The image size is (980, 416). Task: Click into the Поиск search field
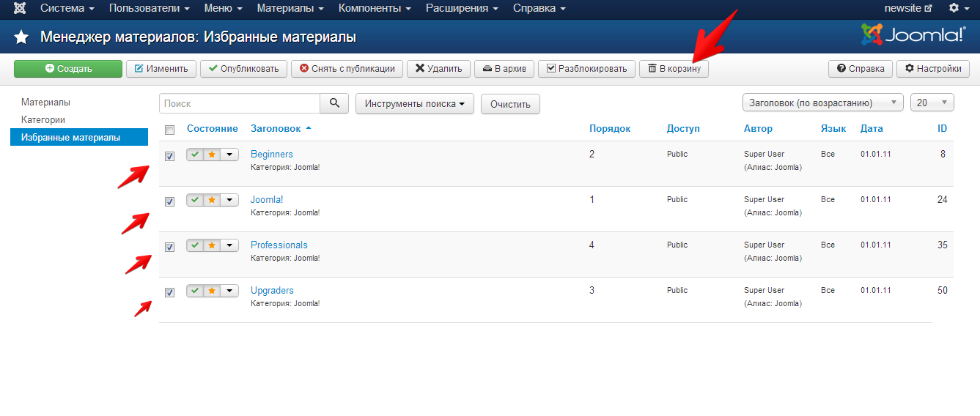240,103
